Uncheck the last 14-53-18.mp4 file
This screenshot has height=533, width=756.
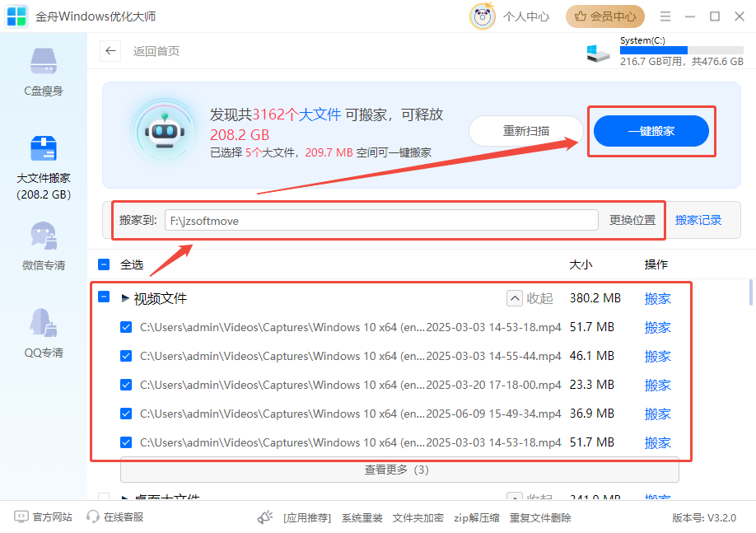[x=126, y=442]
